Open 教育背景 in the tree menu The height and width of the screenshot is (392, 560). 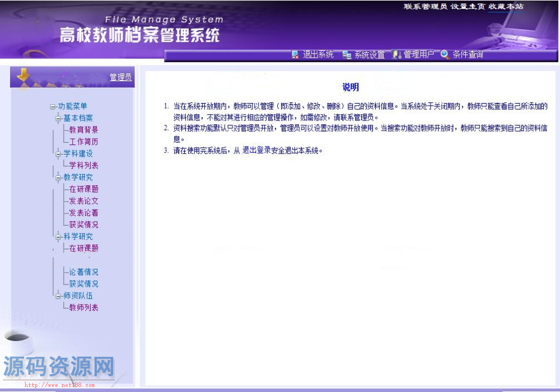pos(83,130)
